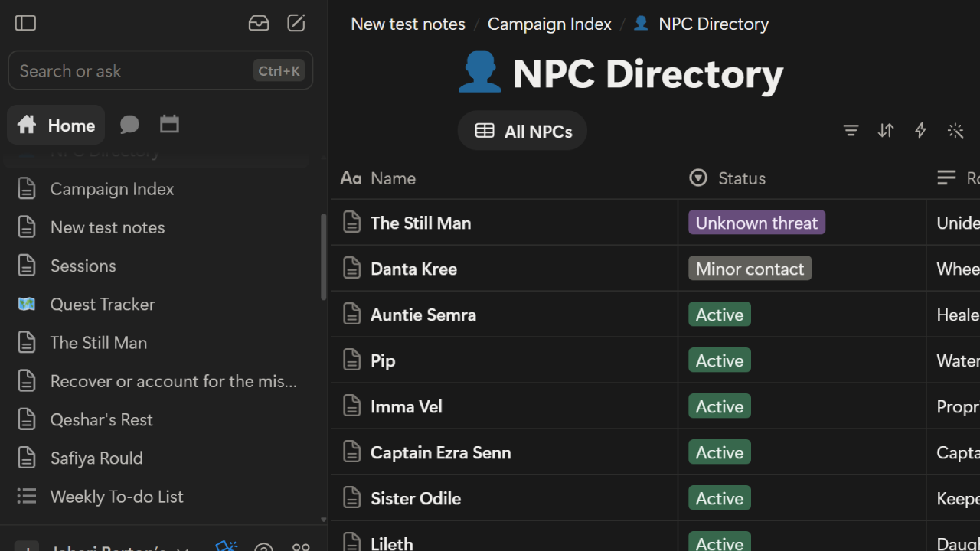Viewport: 980px width, 551px height.
Task: Open the Auntie Semra row
Action: click(x=423, y=315)
